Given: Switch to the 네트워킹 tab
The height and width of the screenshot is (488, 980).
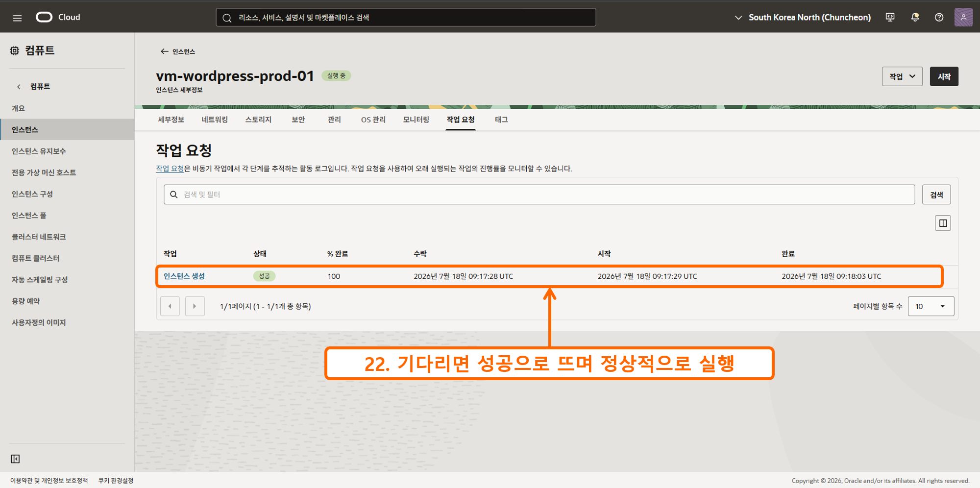Looking at the screenshot, I should tap(215, 120).
